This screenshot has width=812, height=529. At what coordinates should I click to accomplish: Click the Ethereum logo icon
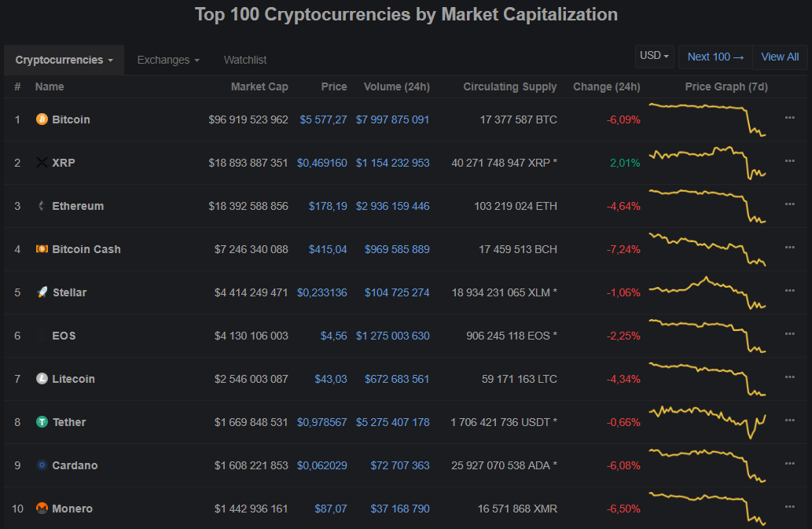click(x=42, y=206)
